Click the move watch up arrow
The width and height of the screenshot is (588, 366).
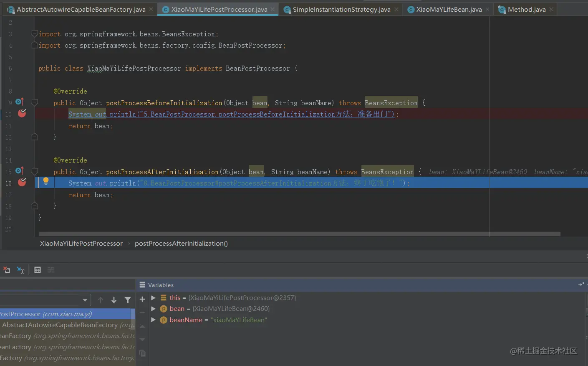pyautogui.click(x=142, y=326)
